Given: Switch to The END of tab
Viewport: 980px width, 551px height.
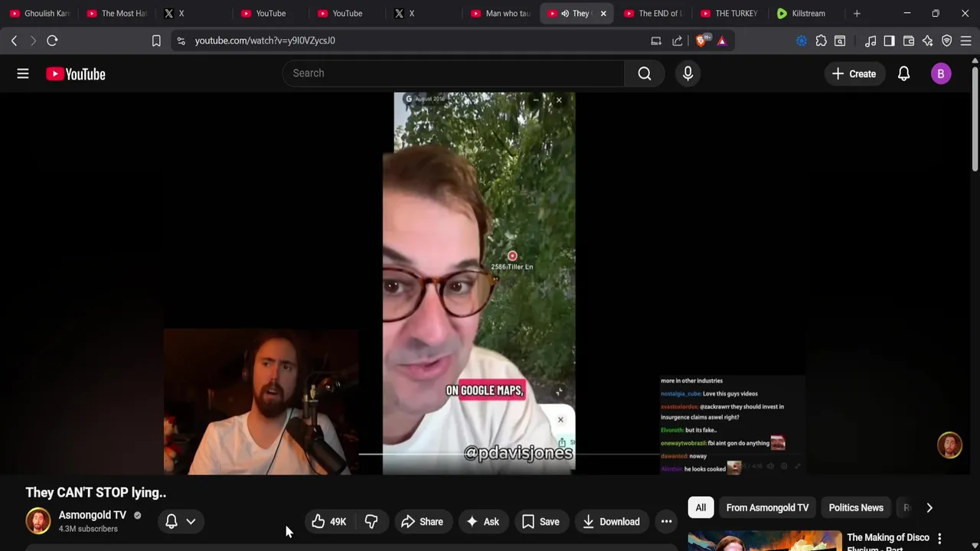Looking at the screenshot, I should 653,13.
